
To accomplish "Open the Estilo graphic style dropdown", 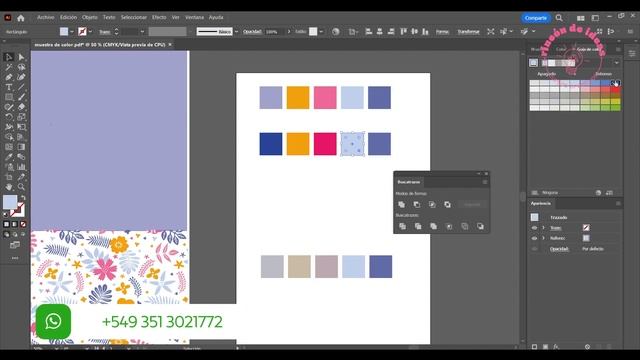I will tap(321, 31).
